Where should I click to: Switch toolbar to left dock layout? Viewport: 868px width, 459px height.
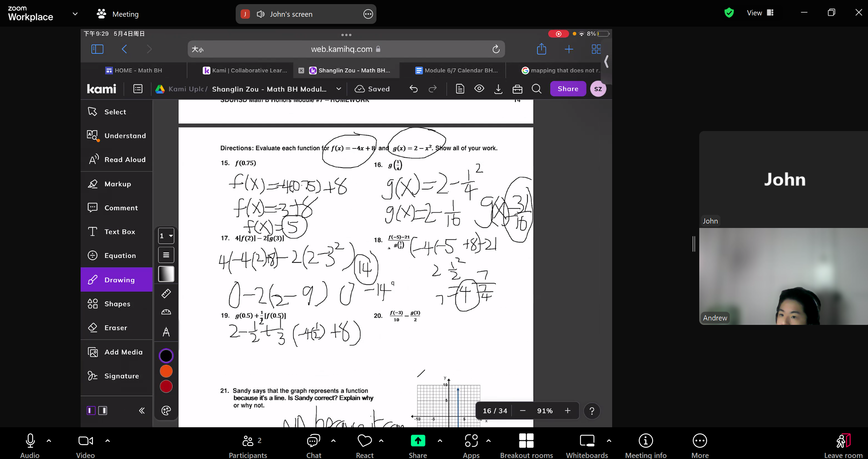pyautogui.click(x=91, y=411)
